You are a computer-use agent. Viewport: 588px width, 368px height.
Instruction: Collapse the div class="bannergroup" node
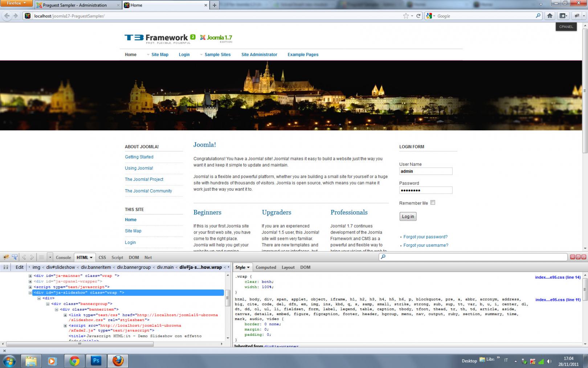[x=48, y=304]
